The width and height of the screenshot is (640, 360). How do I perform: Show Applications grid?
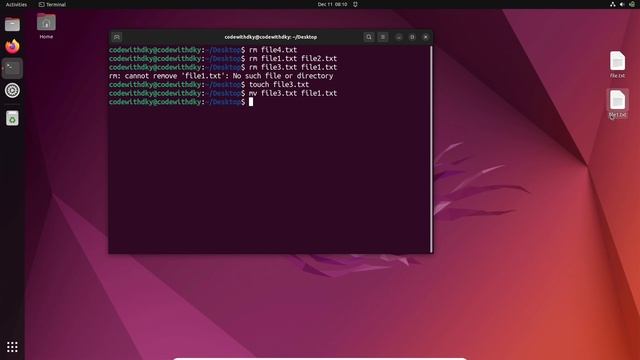(x=12, y=347)
